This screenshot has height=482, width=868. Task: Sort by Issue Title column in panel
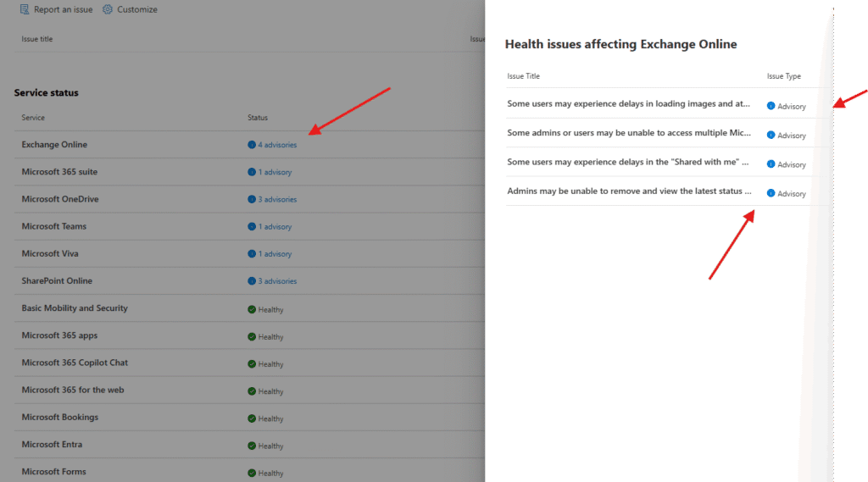coord(523,76)
